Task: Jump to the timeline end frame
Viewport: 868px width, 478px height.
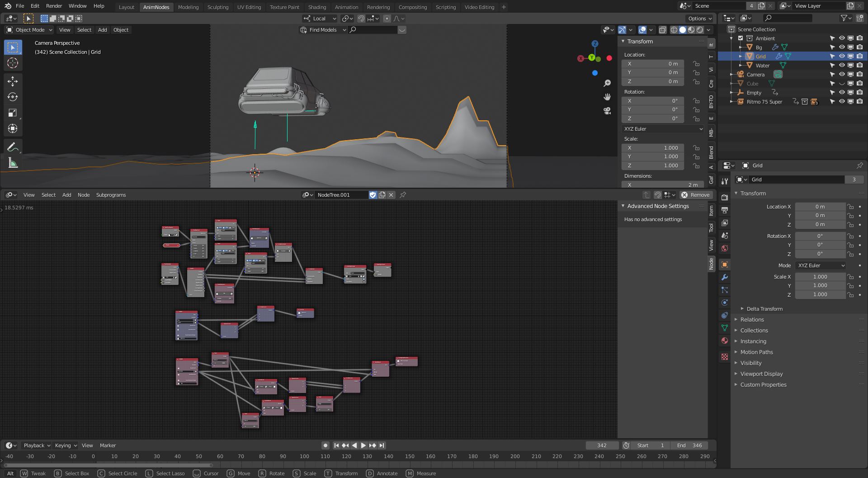Action: pos(382,445)
